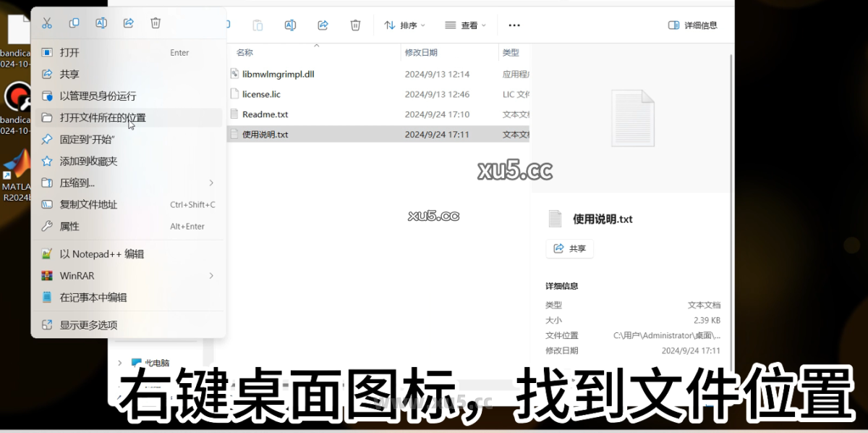Open the 排序 sort dropdown

404,25
